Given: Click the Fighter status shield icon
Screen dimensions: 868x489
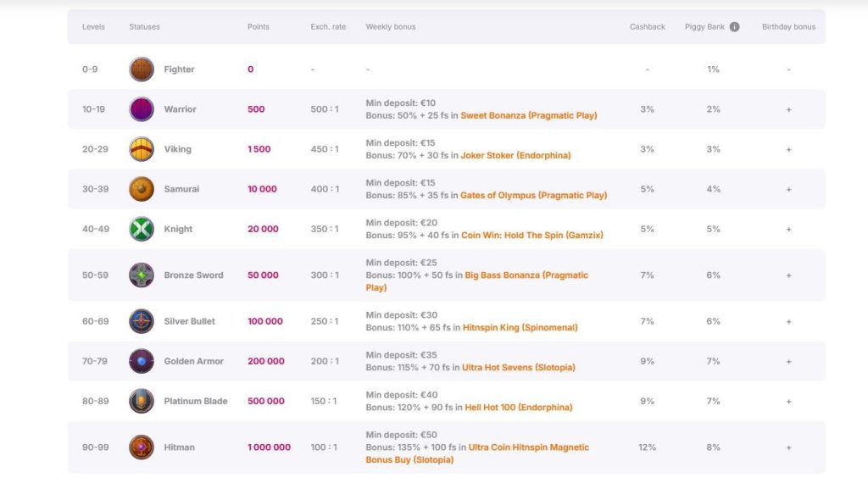Looking at the screenshot, I should pos(142,69).
